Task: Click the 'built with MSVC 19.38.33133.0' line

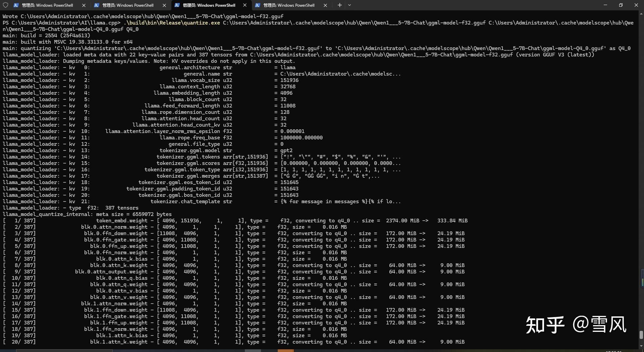Action: 67,42
